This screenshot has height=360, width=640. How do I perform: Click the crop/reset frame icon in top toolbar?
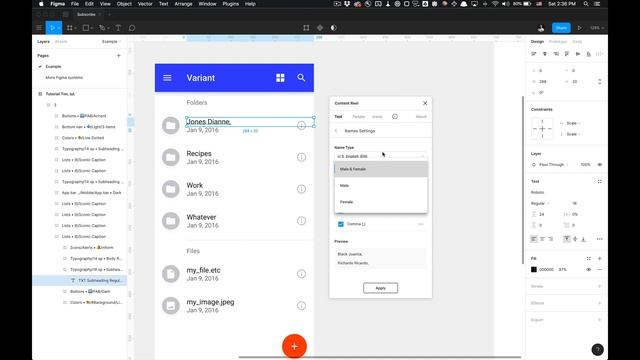coord(306,28)
